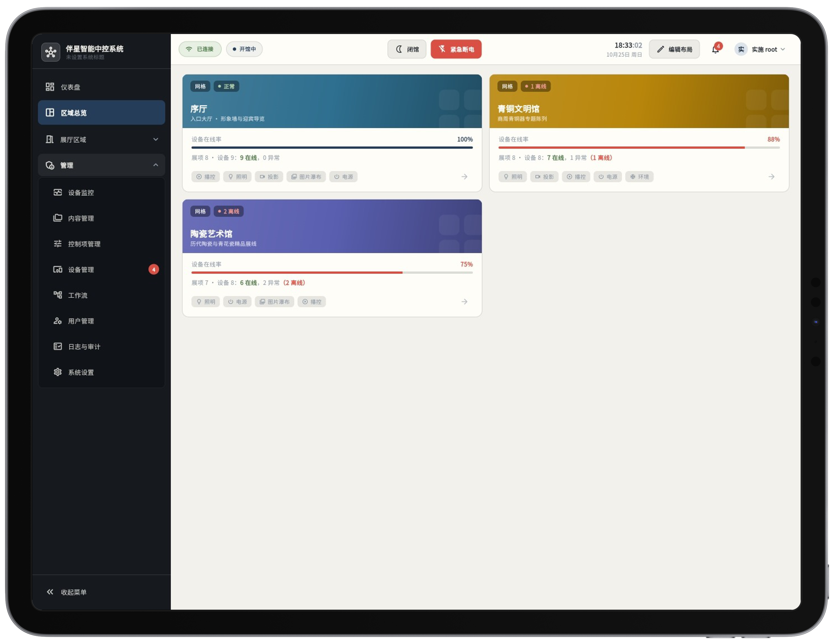833x644 pixels.
Task: Click the 照明 tag in 陶瓷艺术馆 card
Action: [x=206, y=301]
